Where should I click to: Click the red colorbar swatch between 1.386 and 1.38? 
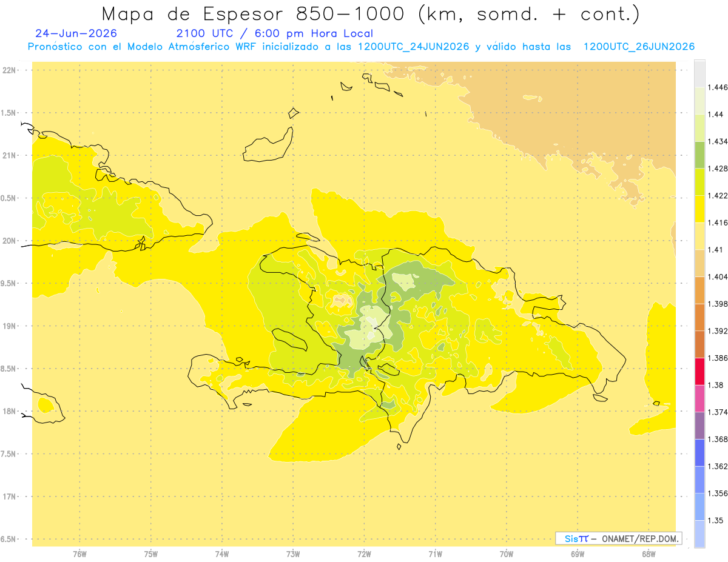[699, 372]
